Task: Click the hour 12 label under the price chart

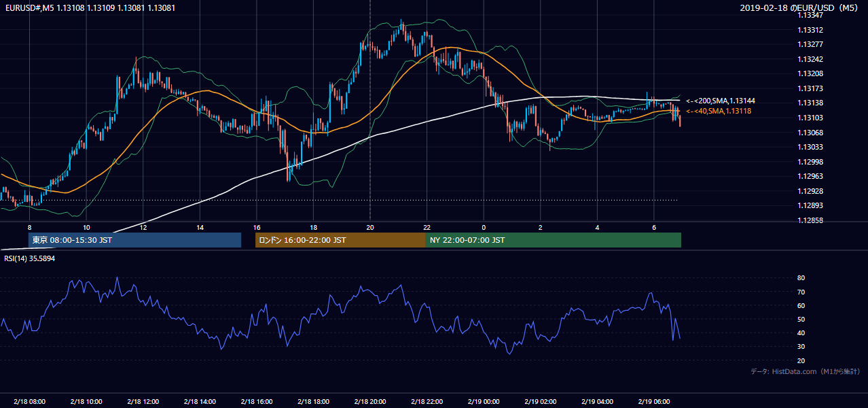Action: (x=143, y=227)
